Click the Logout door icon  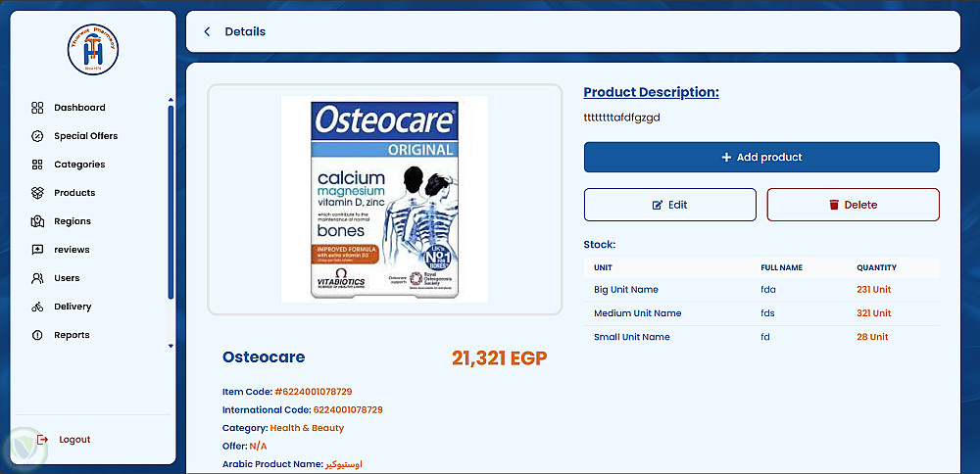[x=42, y=440]
